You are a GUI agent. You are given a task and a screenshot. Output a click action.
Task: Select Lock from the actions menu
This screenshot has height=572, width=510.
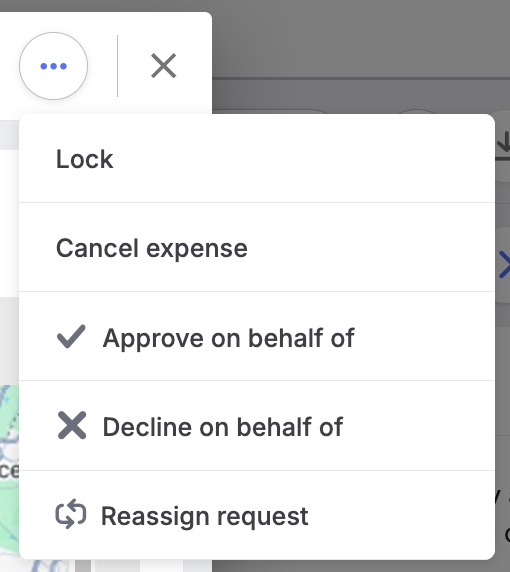[257, 159]
